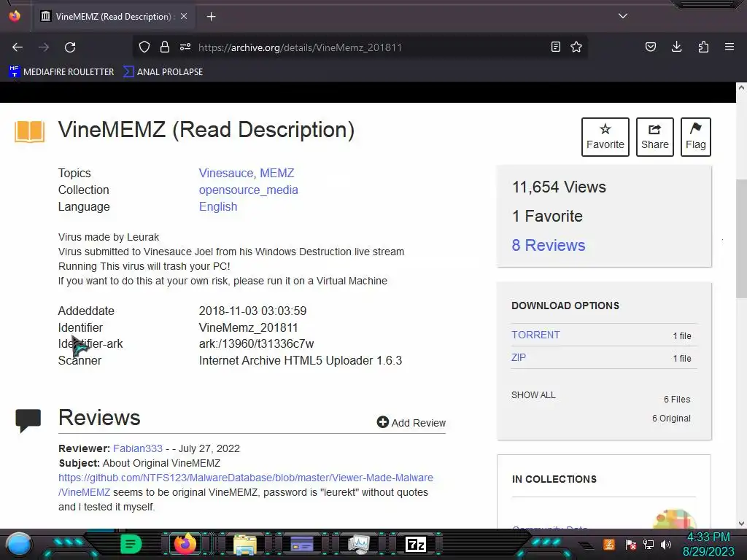
Task: Click the English language link
Action: tap(217, 206)
